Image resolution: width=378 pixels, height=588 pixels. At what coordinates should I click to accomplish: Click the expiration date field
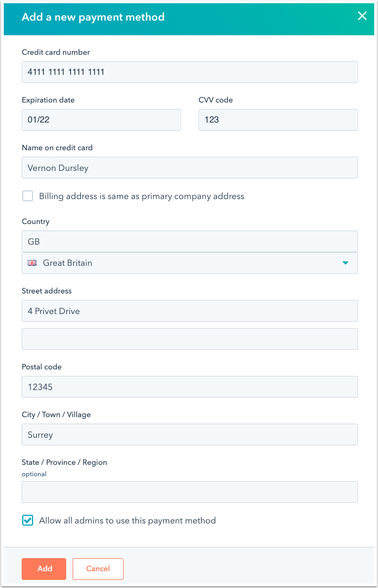tap(101, 120)
